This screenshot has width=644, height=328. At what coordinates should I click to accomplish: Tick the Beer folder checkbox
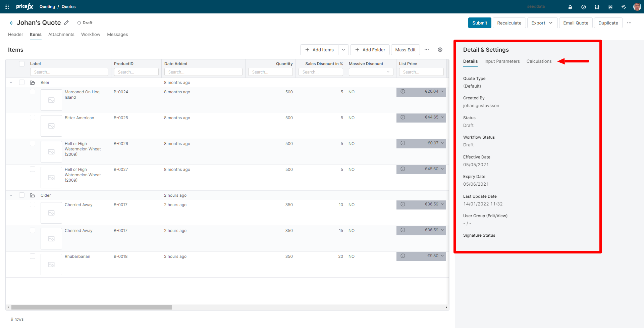[x=22, y=82]
